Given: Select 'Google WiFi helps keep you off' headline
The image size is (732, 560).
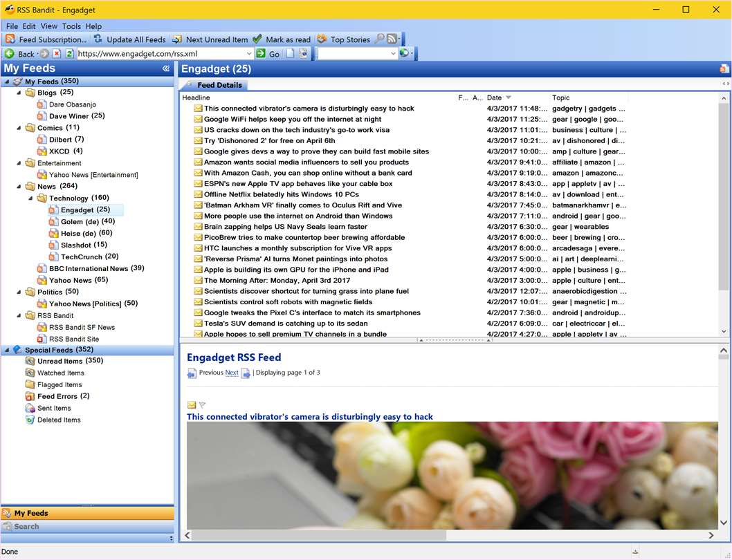Looking at the screenshot, I should coord(293,119).
